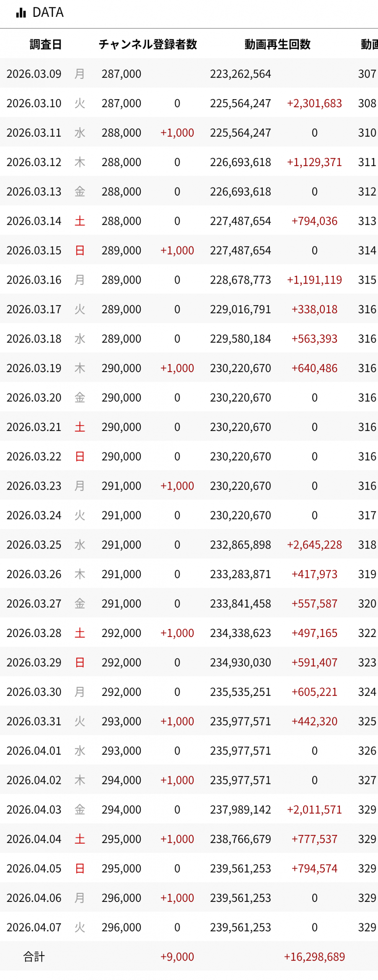Select the 2026.03.19 date cell
378x980 pixels.
(x=34, y=368)
